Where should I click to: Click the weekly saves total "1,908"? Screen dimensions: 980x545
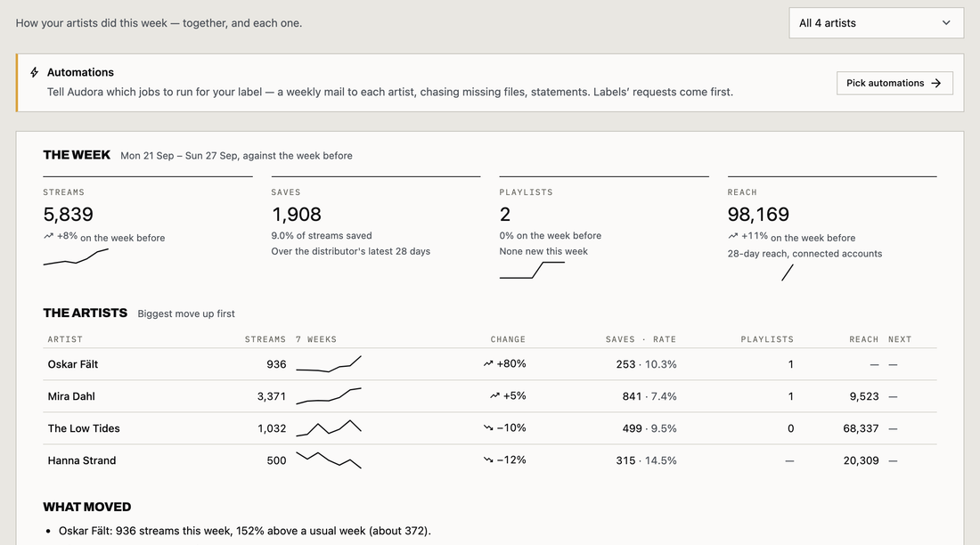click(x=297, y=215)
